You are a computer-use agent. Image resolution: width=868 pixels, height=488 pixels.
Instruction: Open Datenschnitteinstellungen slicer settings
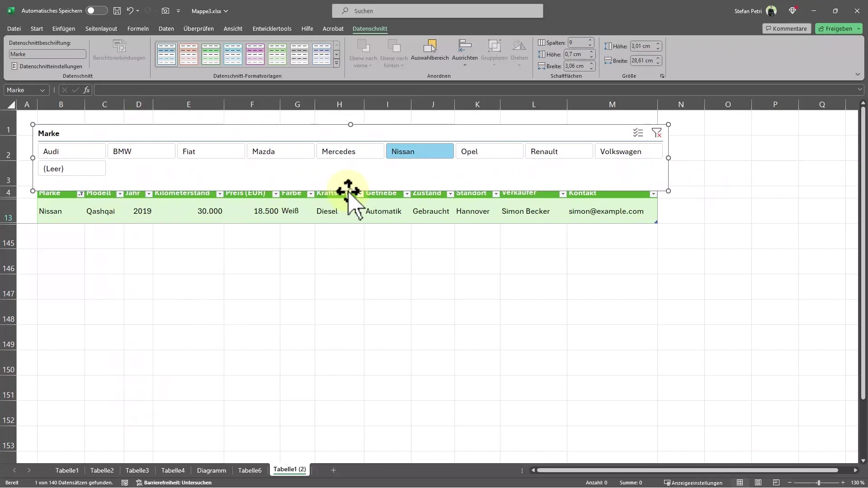(x=47, y=66)
